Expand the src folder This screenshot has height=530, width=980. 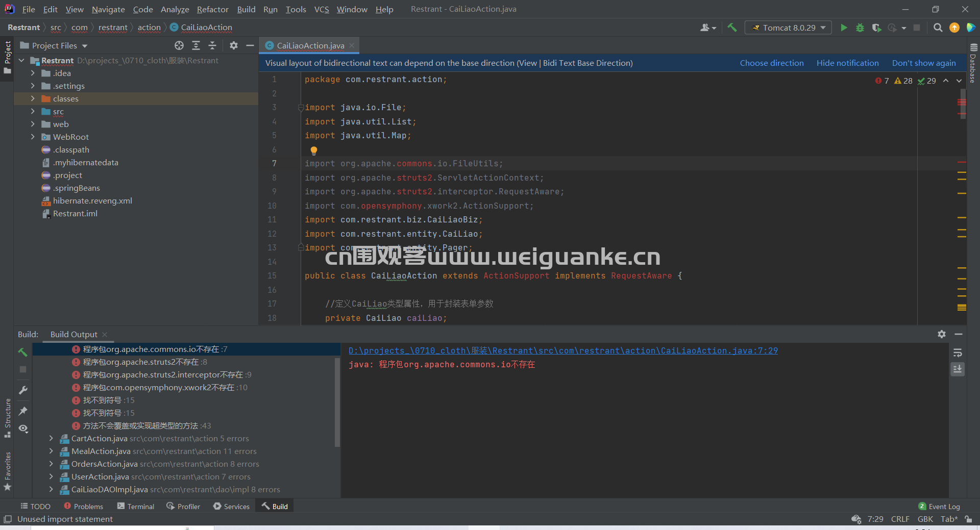pyautogui.click(x=33, y=111)
